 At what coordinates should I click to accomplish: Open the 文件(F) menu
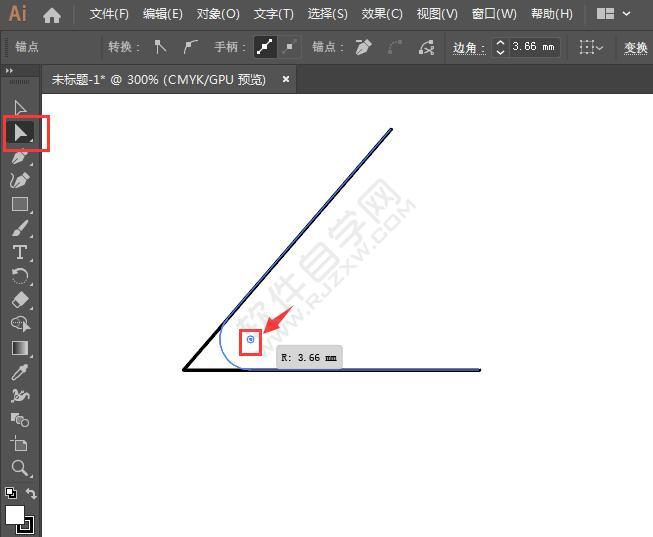[109, 15]
